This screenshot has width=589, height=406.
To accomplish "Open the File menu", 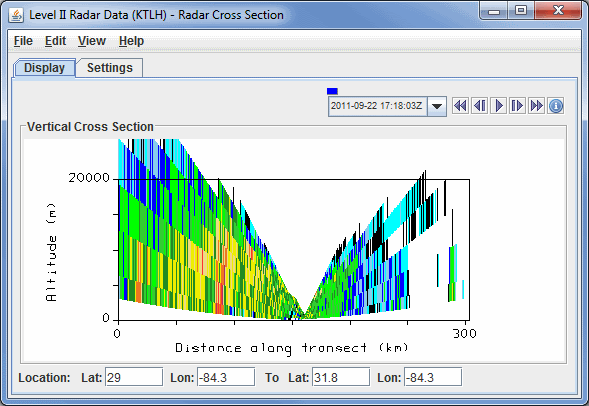I will click(x=23, y=41).
